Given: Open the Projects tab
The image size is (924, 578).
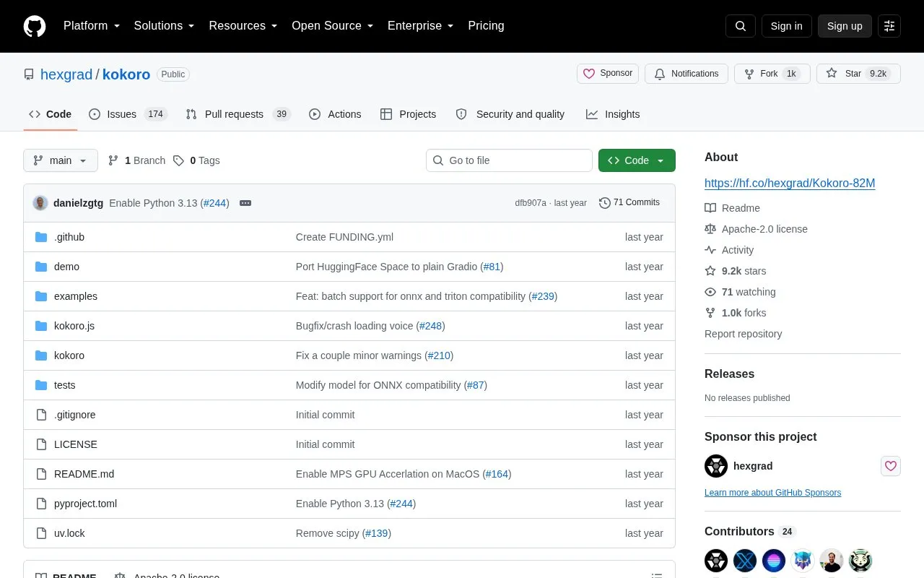Looking at the screenshot, I should [x=409, y=114].
